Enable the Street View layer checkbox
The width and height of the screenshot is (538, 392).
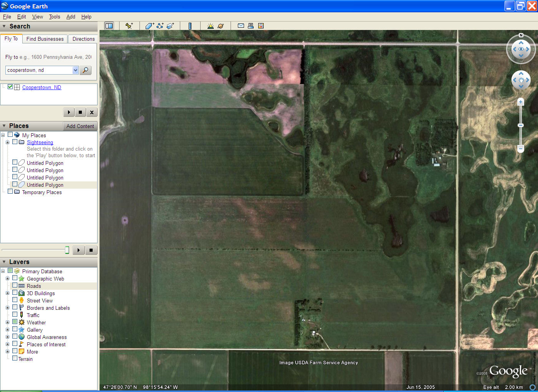click(15, 300)
